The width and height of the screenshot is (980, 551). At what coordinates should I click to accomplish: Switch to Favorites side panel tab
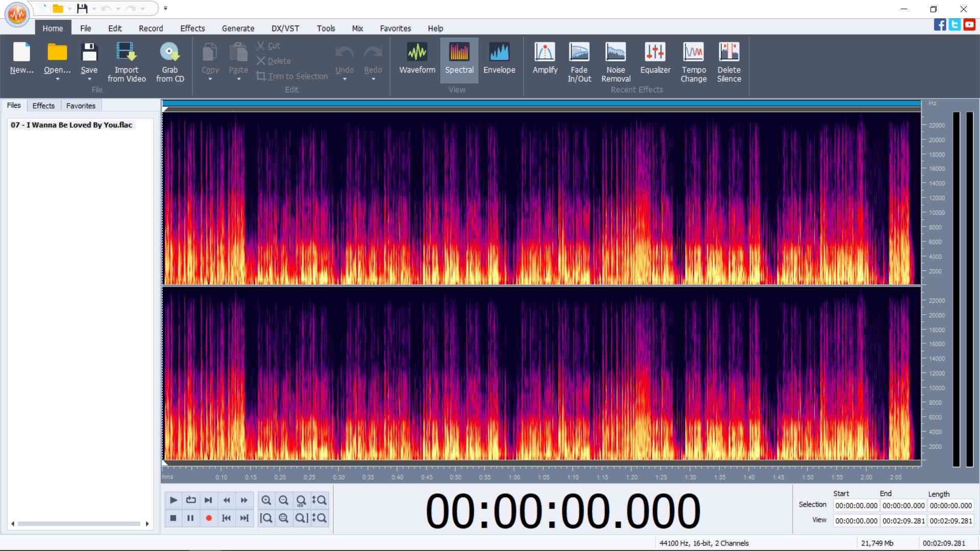[81, 106]
